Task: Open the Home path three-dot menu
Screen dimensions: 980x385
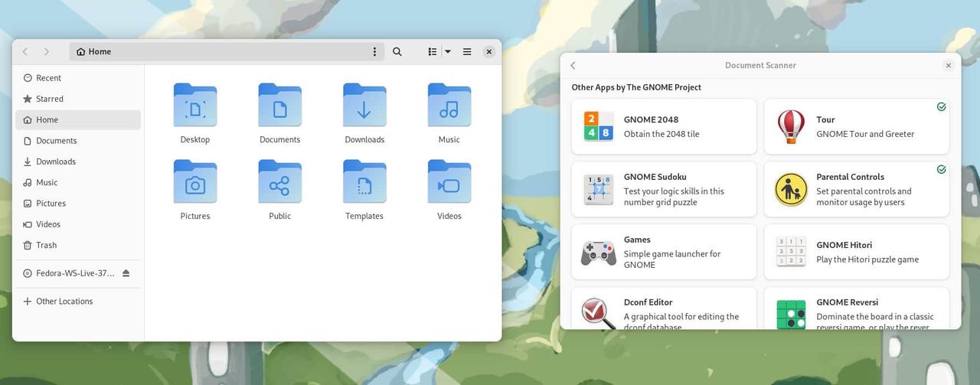Action: (x=374, y=52)
